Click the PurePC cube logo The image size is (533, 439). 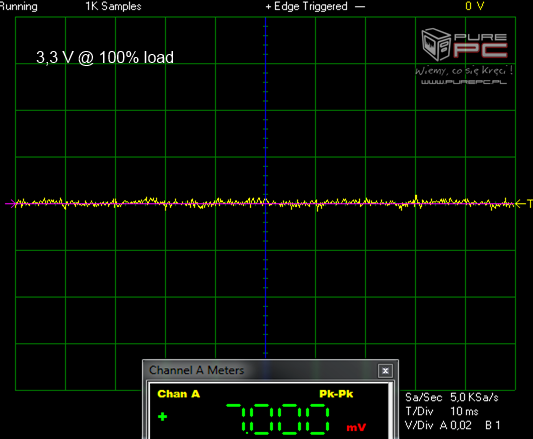[436, 45]
